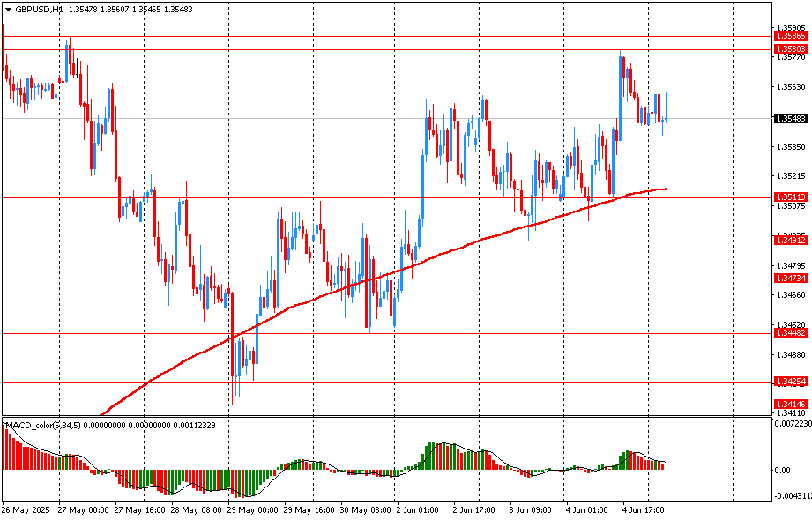Select the 1.35865 red price label
The image size is (812, 520).
pos(789,36)
